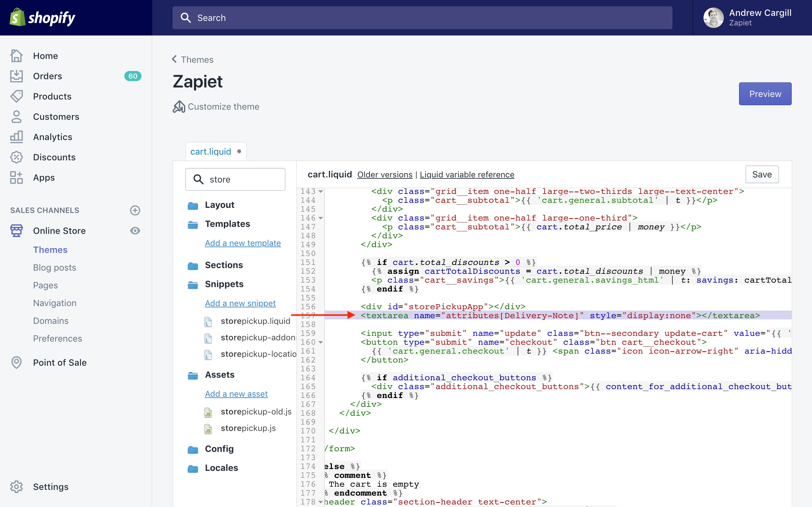Screen dimensions: 812x507
Task: Add a sales channel with plus icon
Action: coord(135,210)
